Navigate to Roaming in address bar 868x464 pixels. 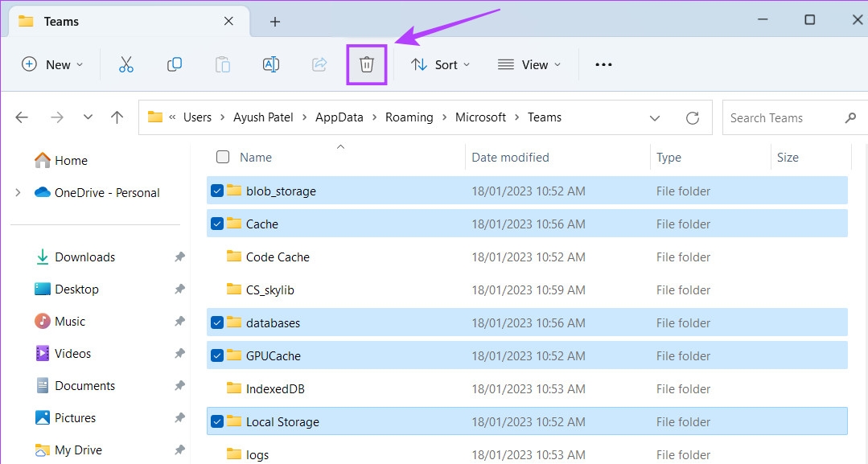coord(409,117)
